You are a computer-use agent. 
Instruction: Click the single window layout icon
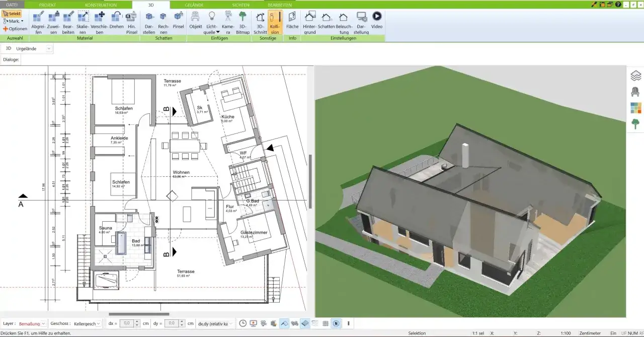602,4
